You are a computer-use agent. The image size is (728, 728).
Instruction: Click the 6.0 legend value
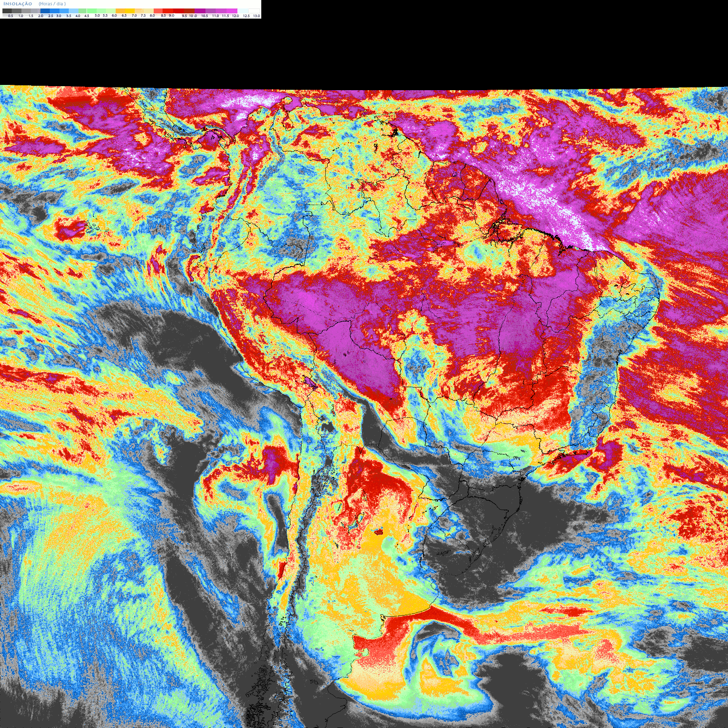(114, 15)
